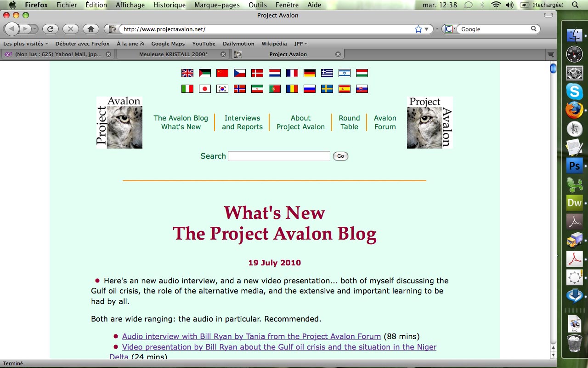Open Dreamweaver from the Dock
Viewport: 588px width, 368px height.
[x=574, y=202]
